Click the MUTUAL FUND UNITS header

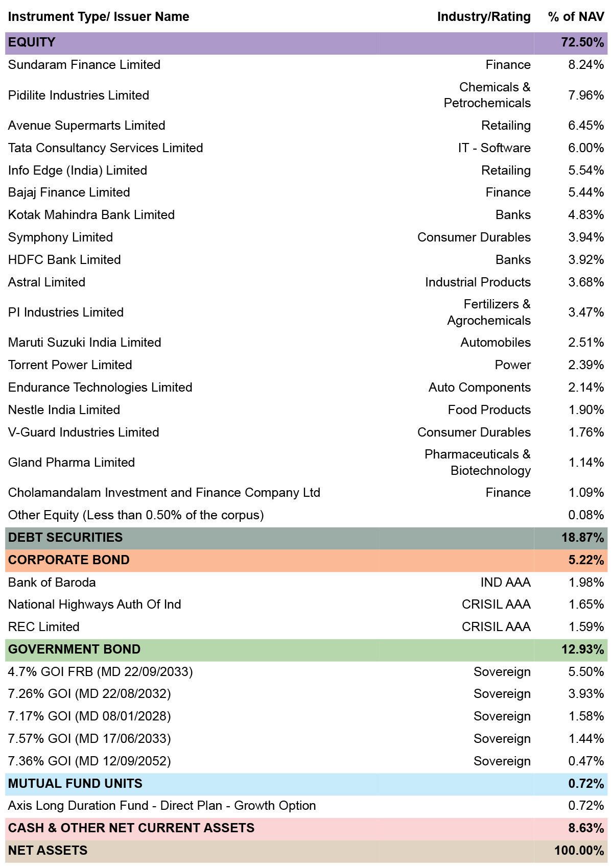306,784
